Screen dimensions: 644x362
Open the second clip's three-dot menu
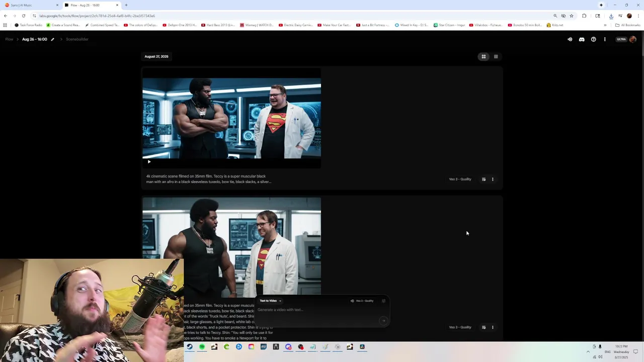pos(493,327)
